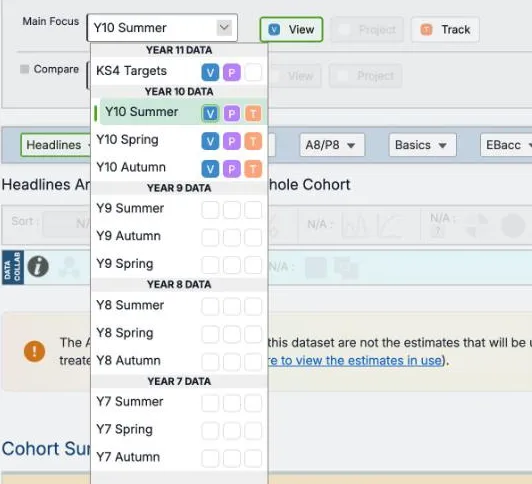The height and width of the screenshot is (484, 532).
Task: Click the YEAR 10 DATA header
Action: click(x=179, y=92)
